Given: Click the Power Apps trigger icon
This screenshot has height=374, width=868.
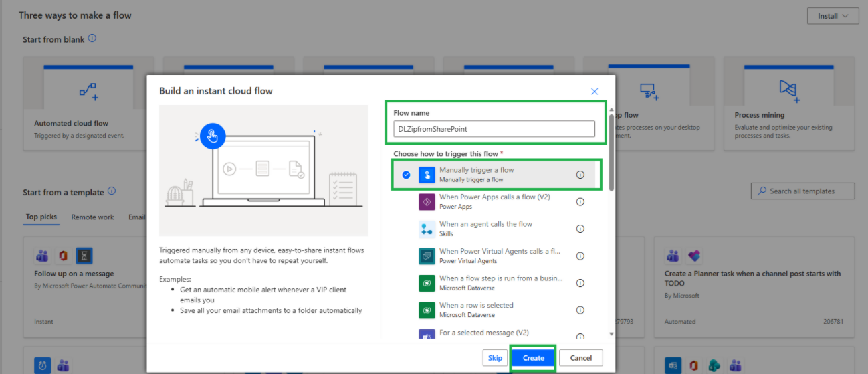Looking at the screenshot, I should pos(427,201).
